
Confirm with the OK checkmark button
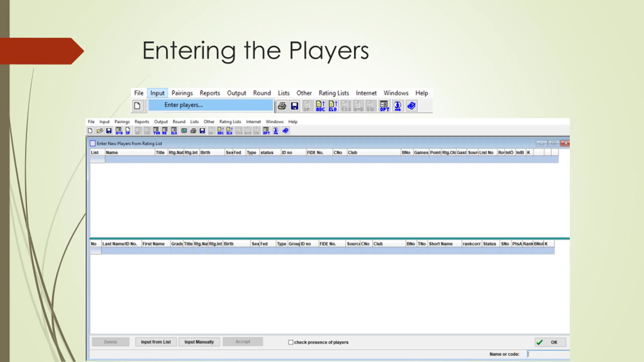[550, 342]
